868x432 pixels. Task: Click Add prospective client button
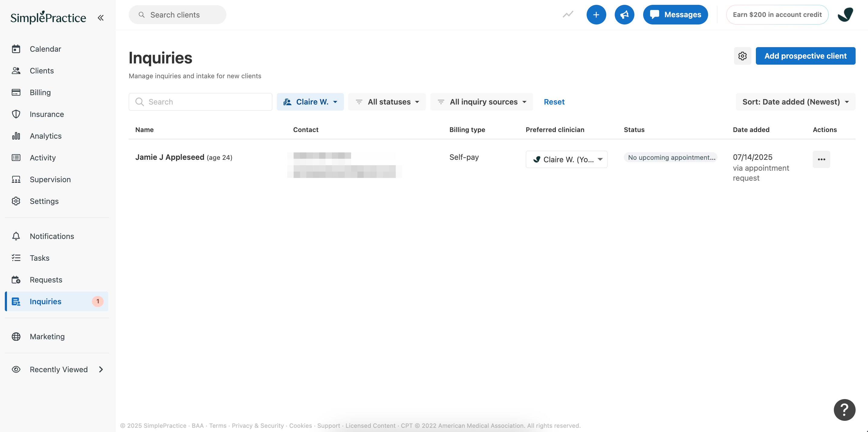805,56
